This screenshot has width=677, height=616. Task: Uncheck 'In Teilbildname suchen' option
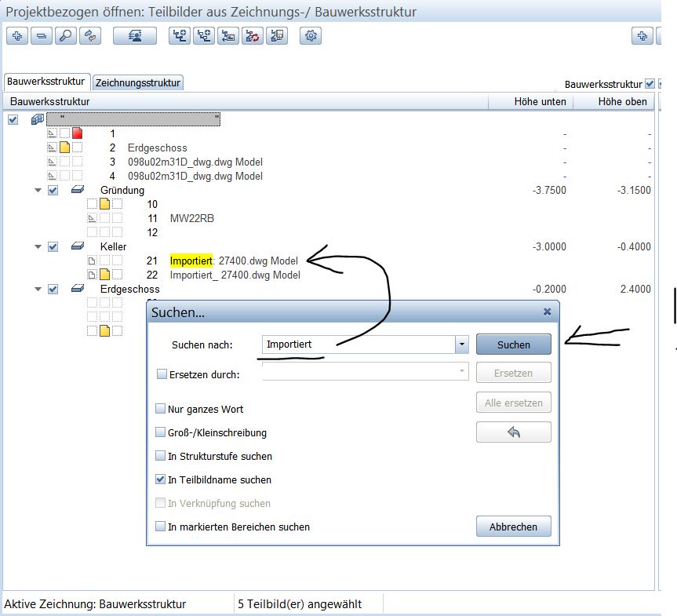pyautogui.click(x=161, y=479)
